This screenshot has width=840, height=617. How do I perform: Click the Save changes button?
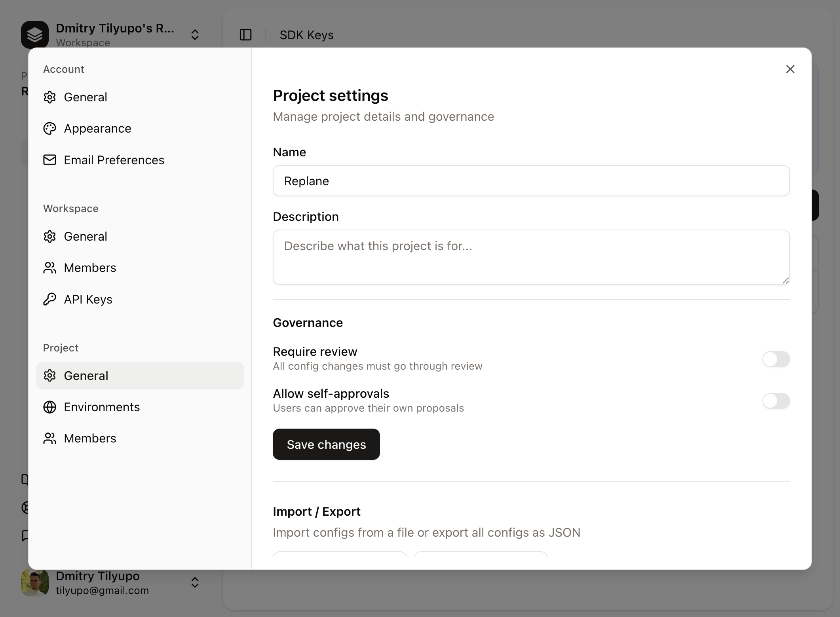(326, 444)
